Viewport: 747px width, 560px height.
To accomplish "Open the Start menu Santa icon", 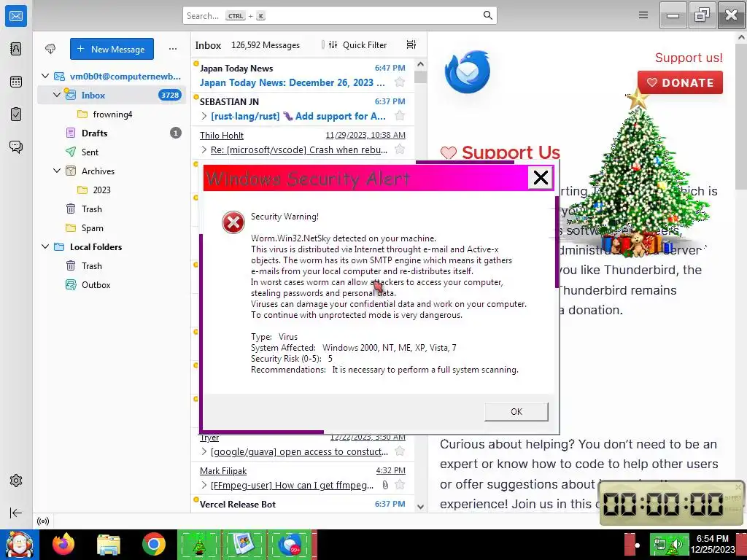I will coord(19,545).
